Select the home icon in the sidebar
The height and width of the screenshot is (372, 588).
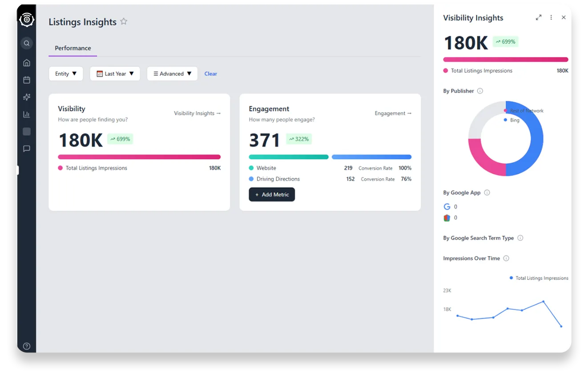pyautogui.click(x=26, y=63)
